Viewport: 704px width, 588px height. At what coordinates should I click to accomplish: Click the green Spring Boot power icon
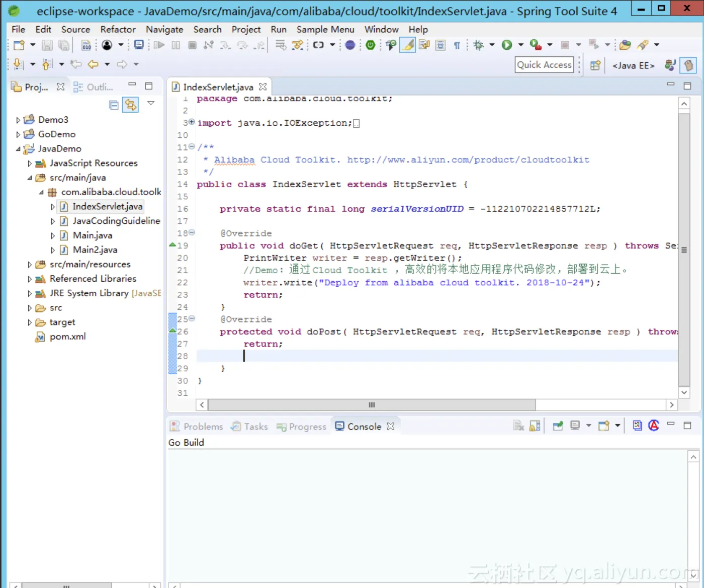371,45
